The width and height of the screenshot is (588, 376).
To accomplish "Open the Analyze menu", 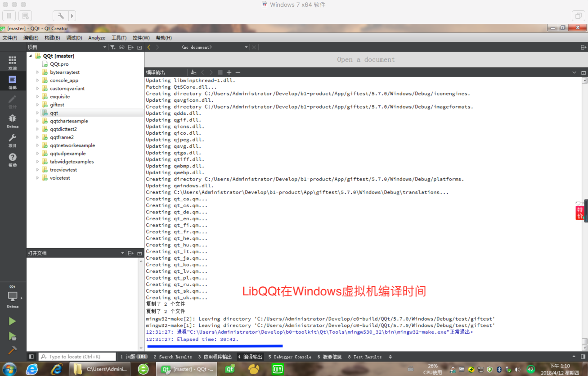I will point(97,38).
